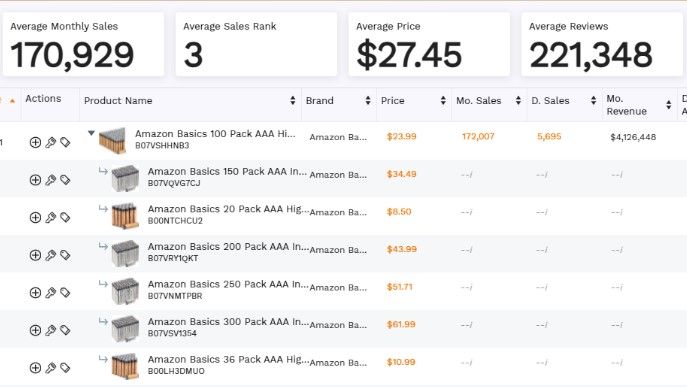
Task: Click the tag icon in the 20 Pack row
Action: 65,218
